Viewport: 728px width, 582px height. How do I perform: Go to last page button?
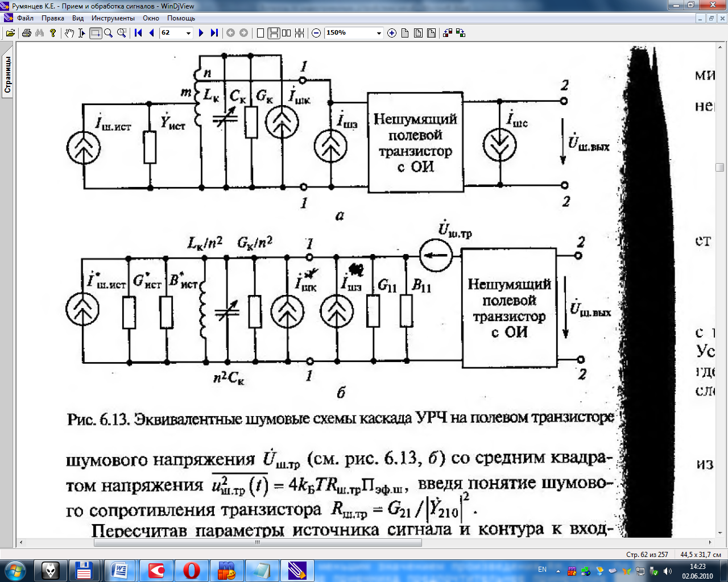tap(214, 33)
